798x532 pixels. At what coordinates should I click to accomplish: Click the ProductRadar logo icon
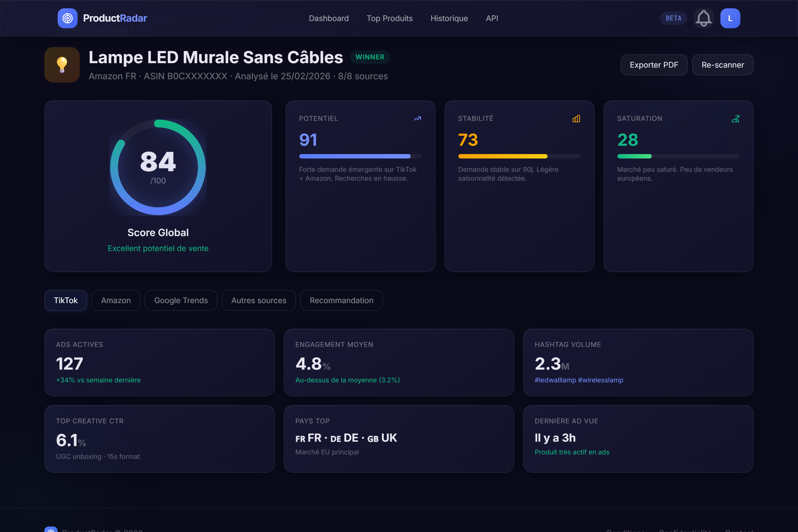[68, 18]
